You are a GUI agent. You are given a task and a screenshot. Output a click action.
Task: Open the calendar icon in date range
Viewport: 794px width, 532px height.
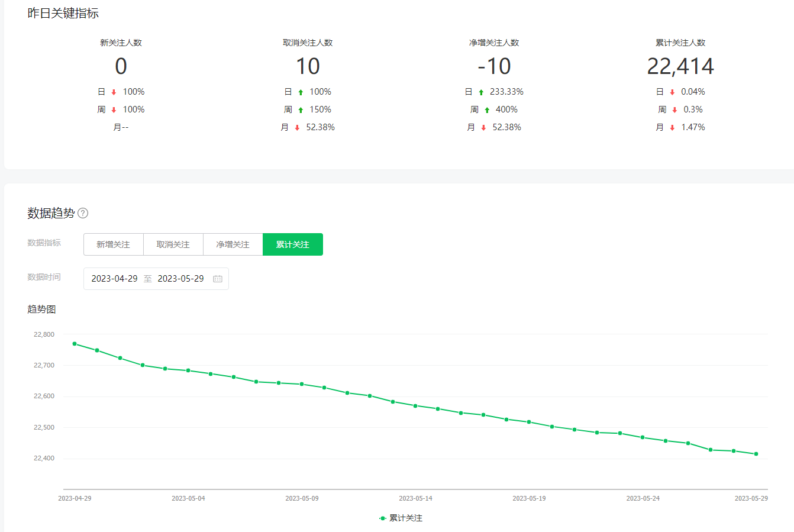coord(218,279)
